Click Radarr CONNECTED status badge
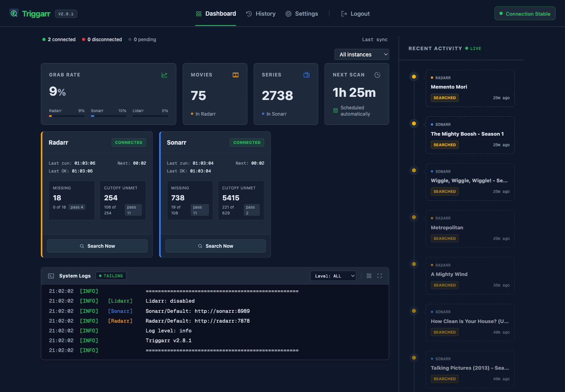This screenshot has height=392, width=565. click(x=129, y=143)
